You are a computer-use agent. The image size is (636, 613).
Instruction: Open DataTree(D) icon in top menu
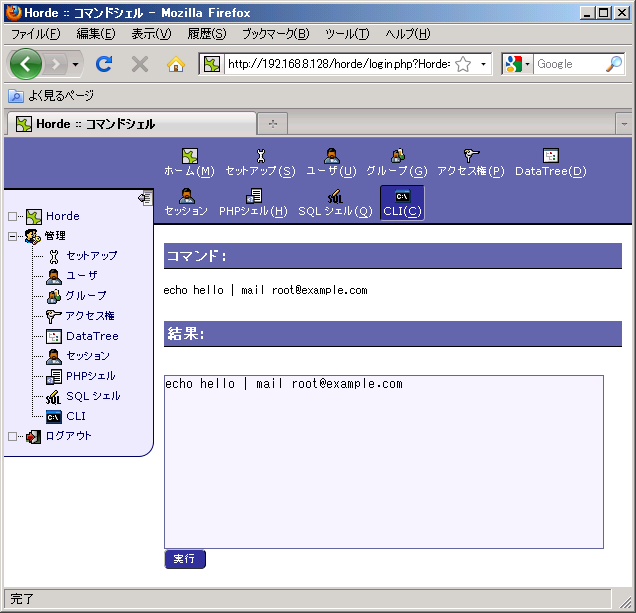click(550, 155)
